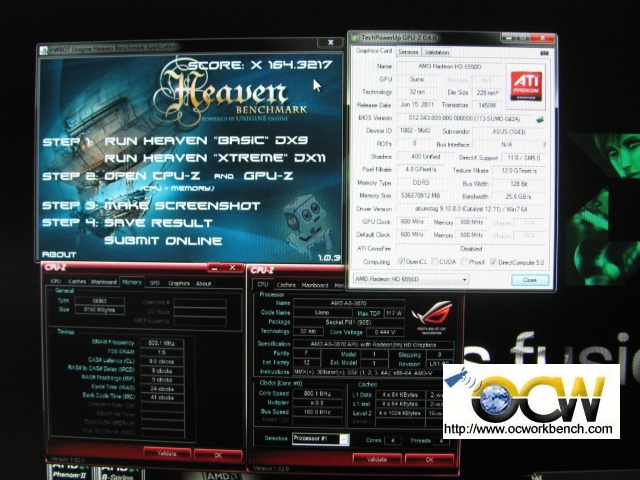This screenshot has height=480, width=640.
Task: Open the AMD Radeon HD 6550D card dropdown
Action: pos(411,279)
